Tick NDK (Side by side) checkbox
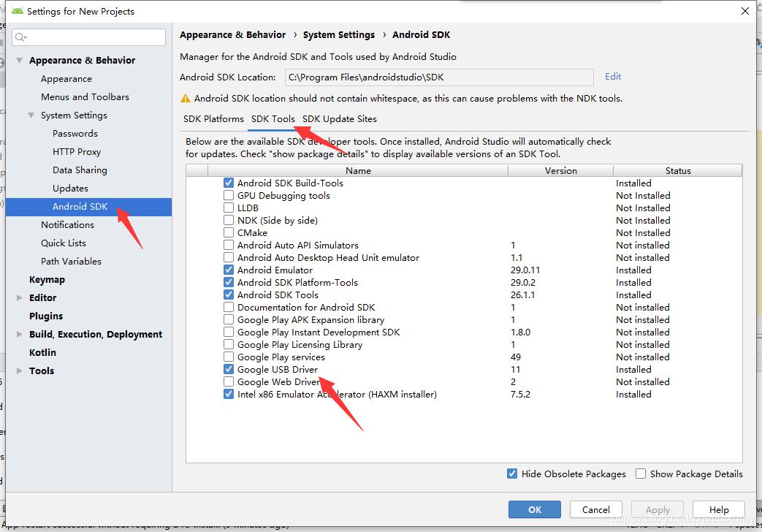The image size is (762, 532). tap(229, 220)
